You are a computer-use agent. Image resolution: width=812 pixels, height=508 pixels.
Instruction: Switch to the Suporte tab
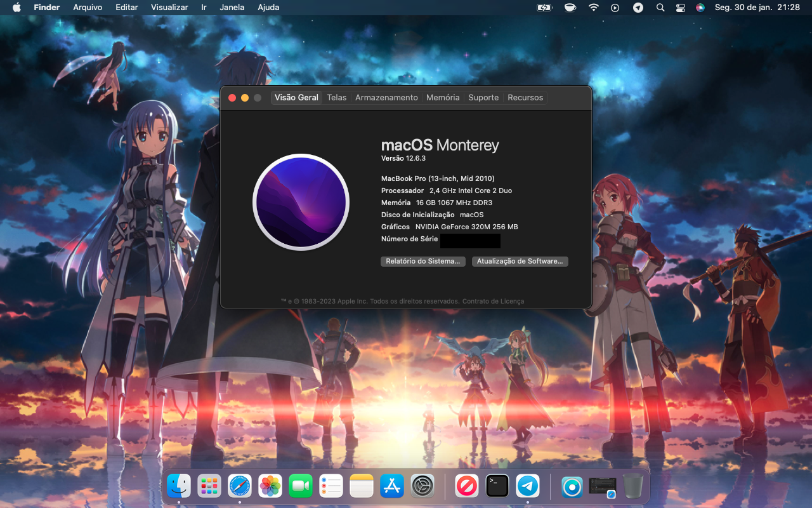[483, 97]
